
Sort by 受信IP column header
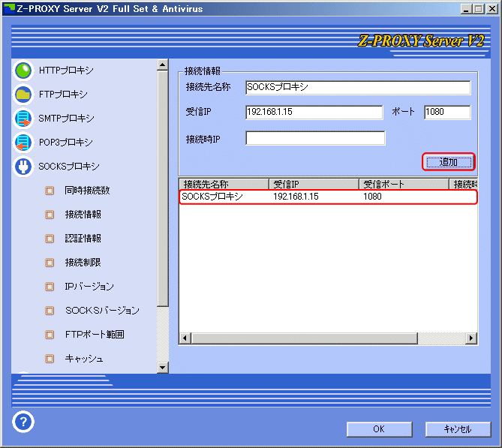pos(314,184)
